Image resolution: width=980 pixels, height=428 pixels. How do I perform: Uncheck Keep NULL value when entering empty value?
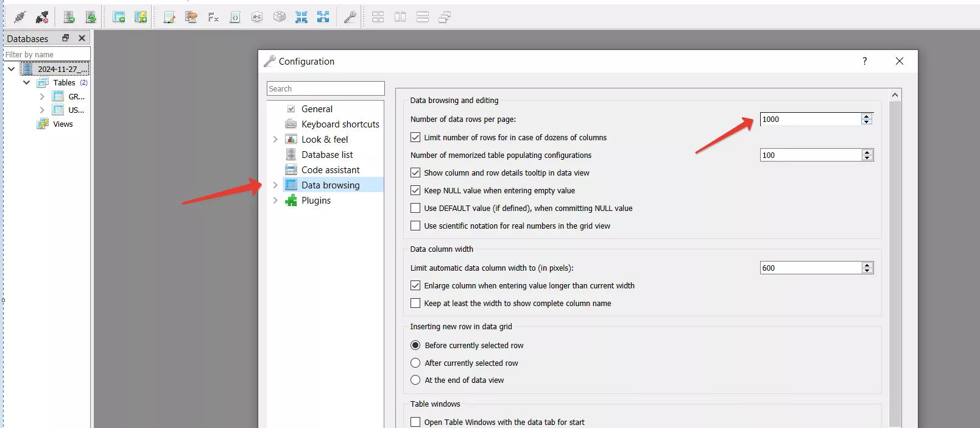(x=415, y=190)
